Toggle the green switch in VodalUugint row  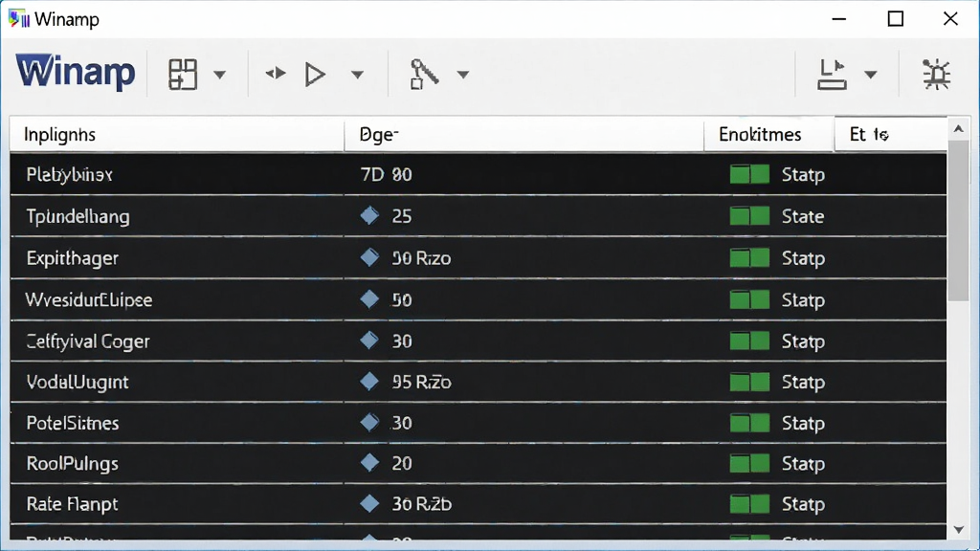pyautogui.click(x=749, y=382)
